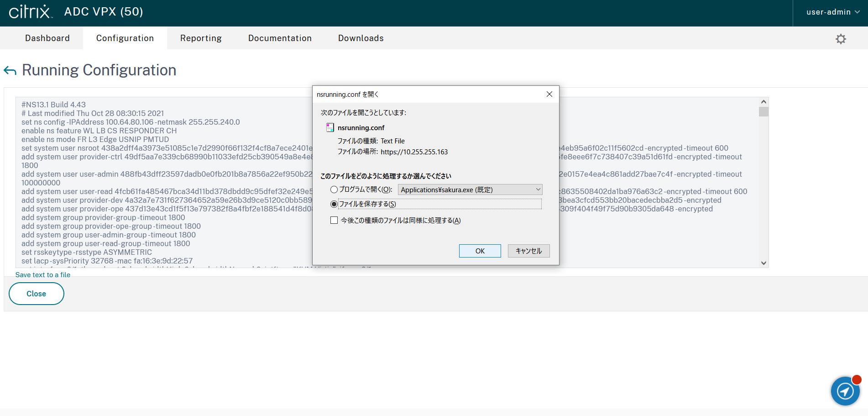This screenshot has height=416, width=868.
Task: Click the 'enable ns feature WL LB CS' line
Action: [x=99, y=131]
